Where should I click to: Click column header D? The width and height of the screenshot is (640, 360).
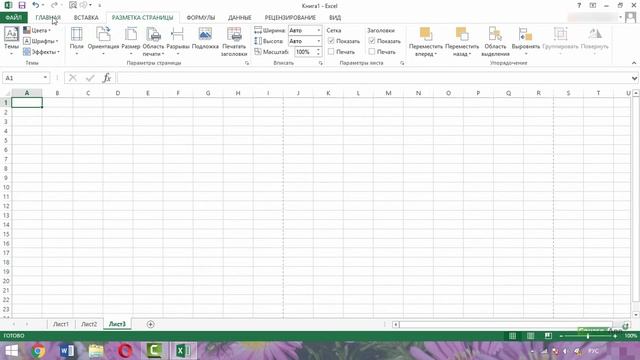(x=118, y=93)
